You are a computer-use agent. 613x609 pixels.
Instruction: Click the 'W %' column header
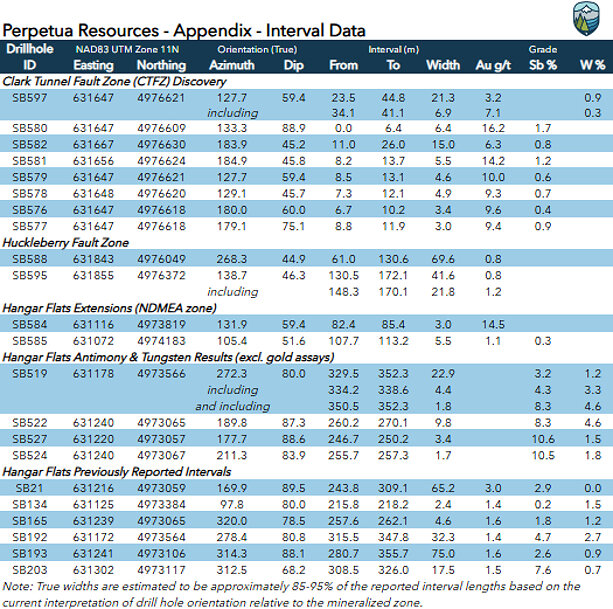[x=593, y=65]
